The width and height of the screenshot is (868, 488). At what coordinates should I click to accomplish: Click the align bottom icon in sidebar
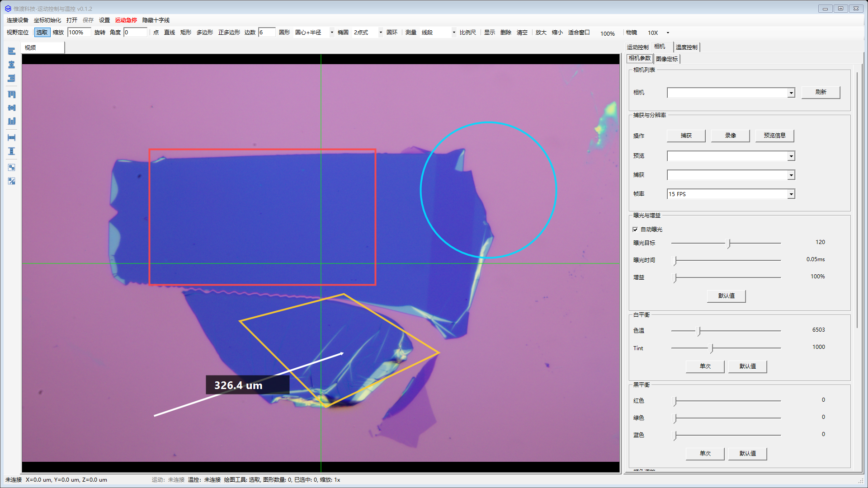[12, 121]
